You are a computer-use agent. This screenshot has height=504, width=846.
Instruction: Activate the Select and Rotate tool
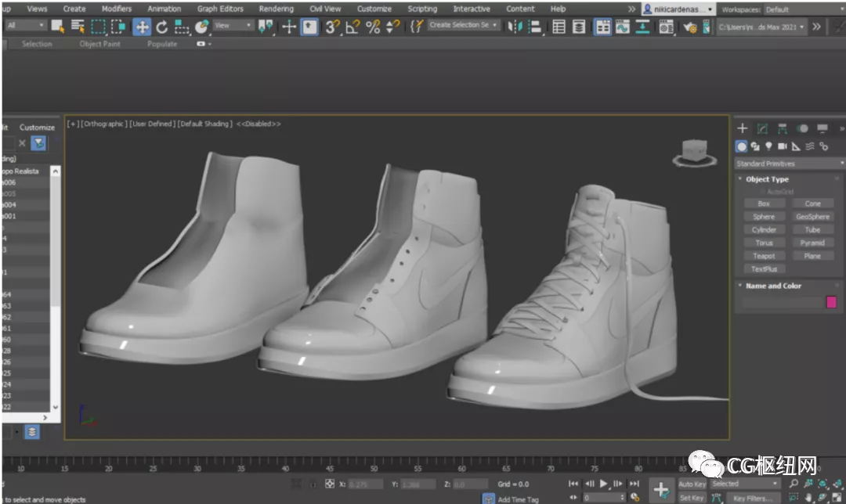tap(162, 27)
